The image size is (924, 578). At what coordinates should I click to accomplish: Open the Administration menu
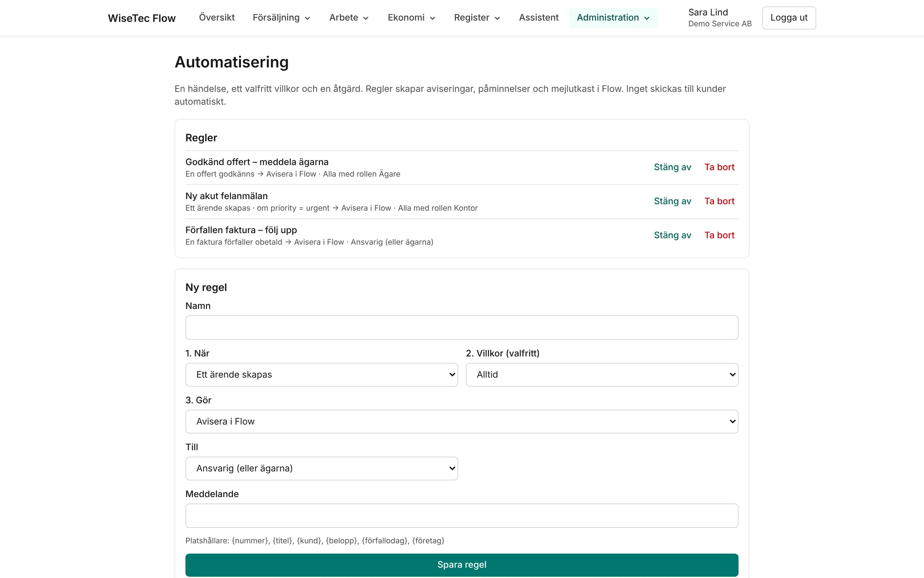613,18
